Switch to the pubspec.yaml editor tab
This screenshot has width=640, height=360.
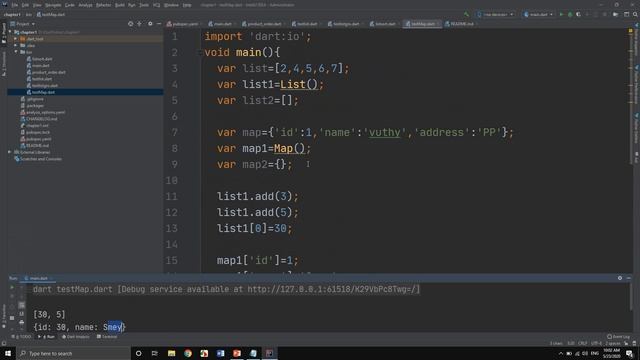[183, 24]
